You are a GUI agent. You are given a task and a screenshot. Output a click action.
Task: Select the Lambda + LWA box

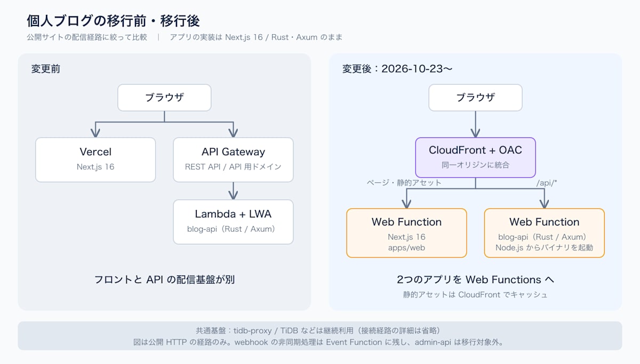[233, 222]
